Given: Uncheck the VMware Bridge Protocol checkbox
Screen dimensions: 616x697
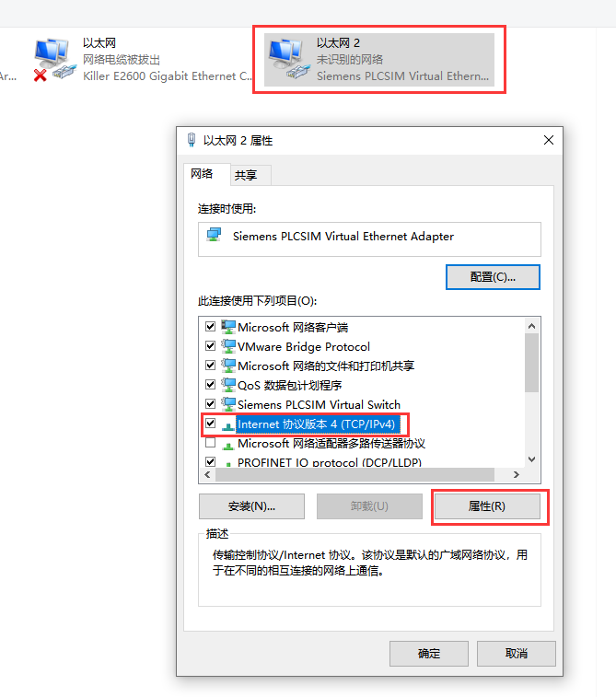Looking at the screenshot, I should pos(210,345).
